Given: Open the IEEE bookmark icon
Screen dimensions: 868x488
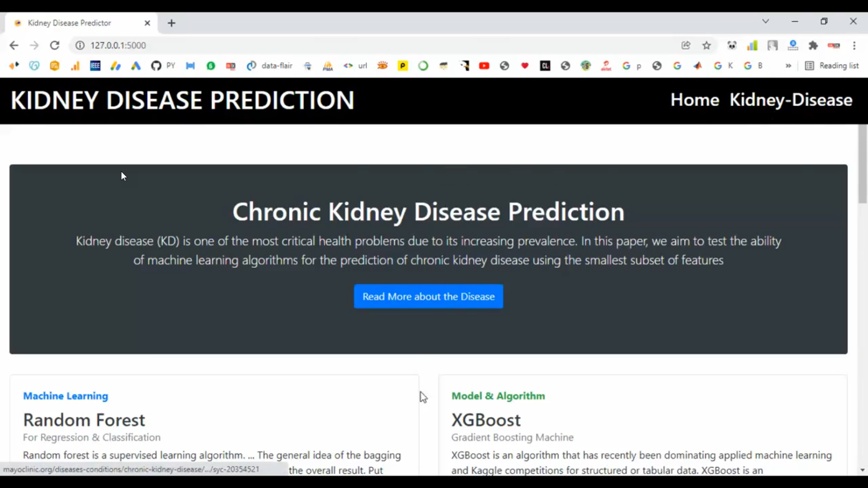Looking at the screenshot, I should [95, 66].
